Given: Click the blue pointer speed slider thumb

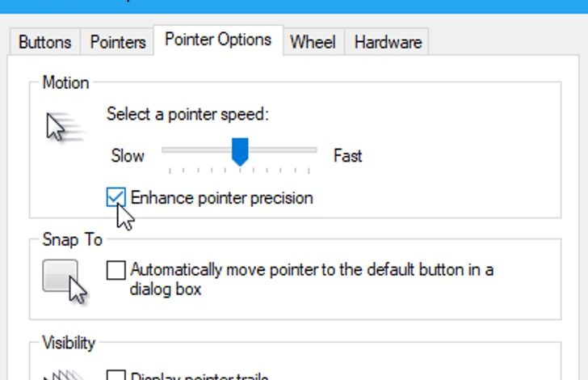Looking at the screenshot, I should tap(240, 152).
